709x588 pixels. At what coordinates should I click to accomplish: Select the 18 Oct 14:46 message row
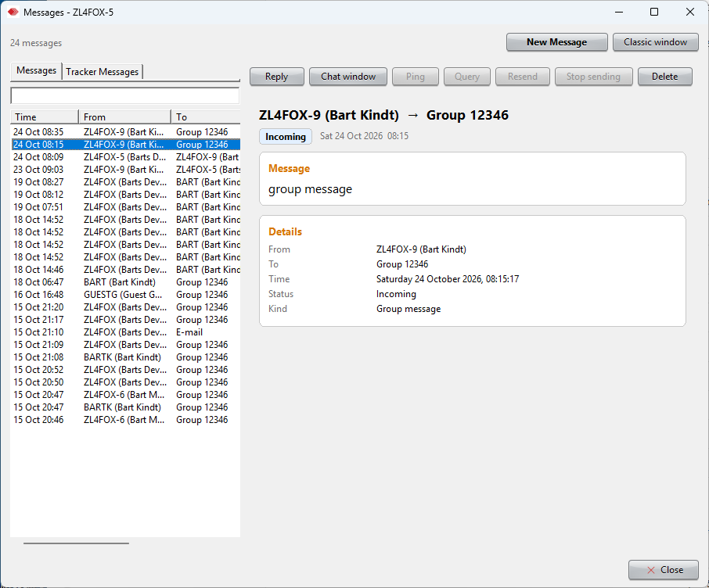tap(125, 269)
